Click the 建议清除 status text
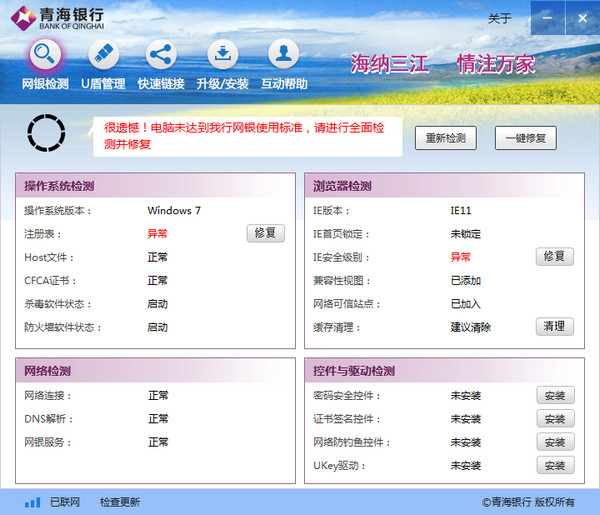 click(471, 327)
